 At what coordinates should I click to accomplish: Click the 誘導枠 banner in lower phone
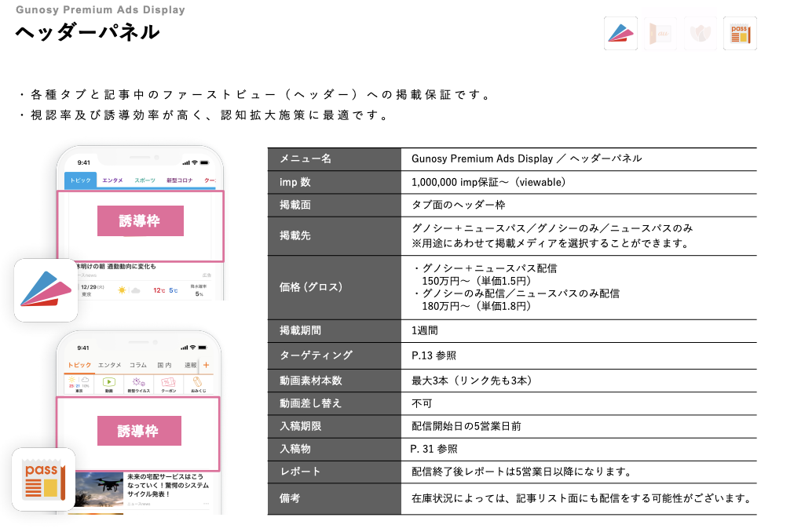[x=139, y=432]
